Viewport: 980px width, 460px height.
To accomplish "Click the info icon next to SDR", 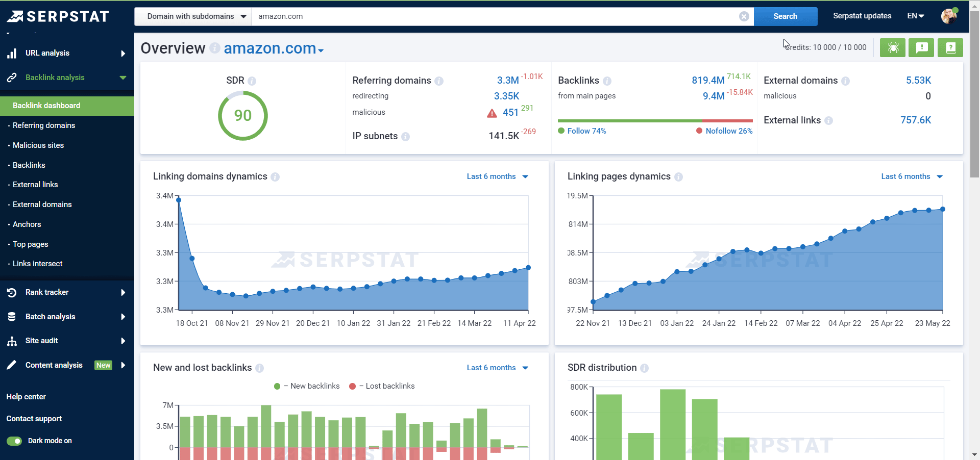I will (x=252, y=81).
